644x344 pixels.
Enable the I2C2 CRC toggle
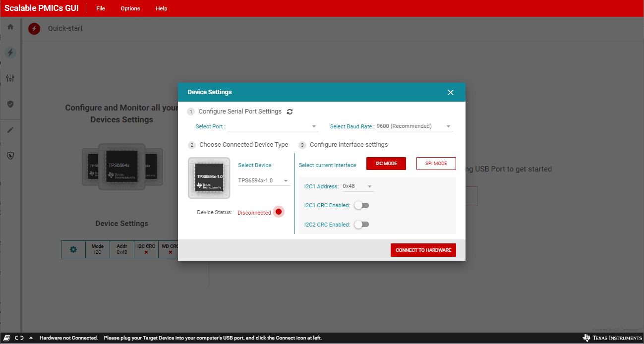click(x=361, y=225)
